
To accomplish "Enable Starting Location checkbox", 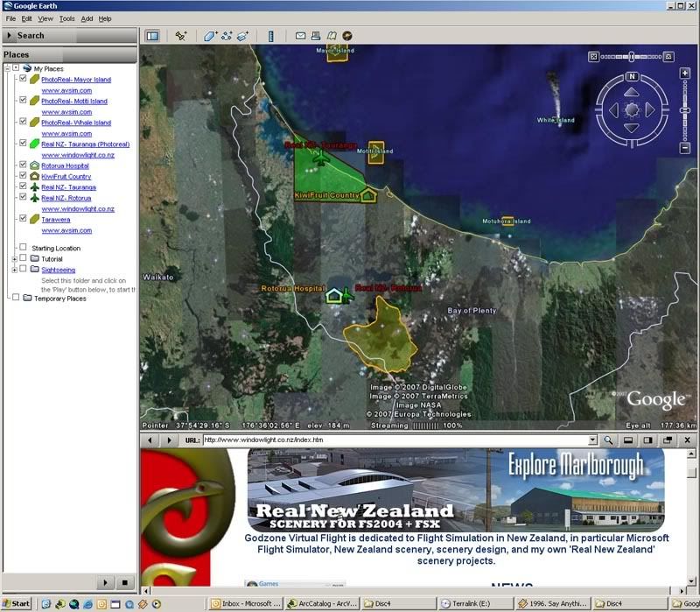I will point(23,247).
